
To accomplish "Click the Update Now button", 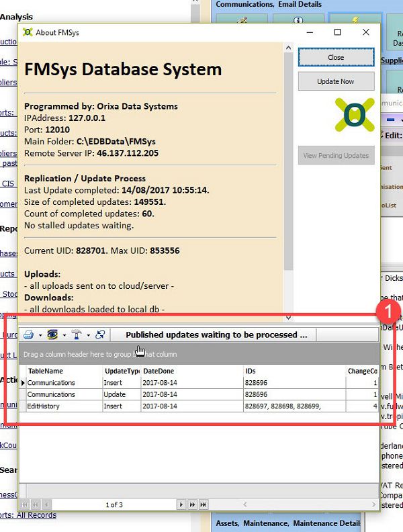I will click(336, 81).
